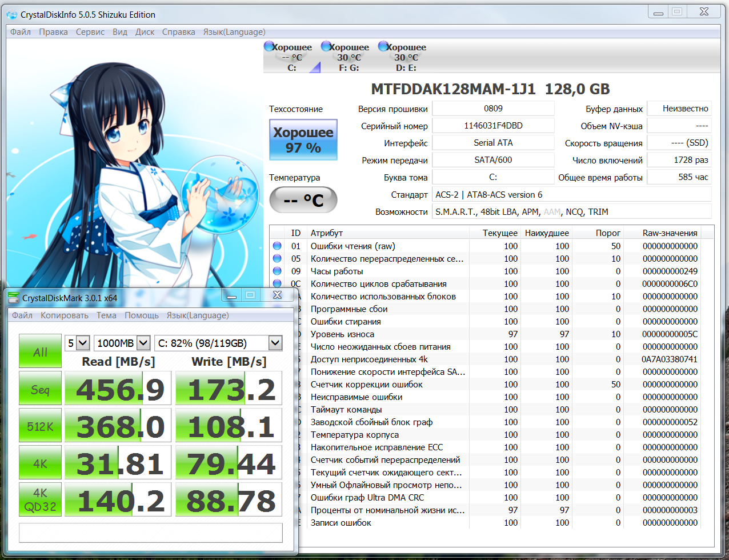Open the Помощь menu in CrystalDiskMark

[142, 315]
